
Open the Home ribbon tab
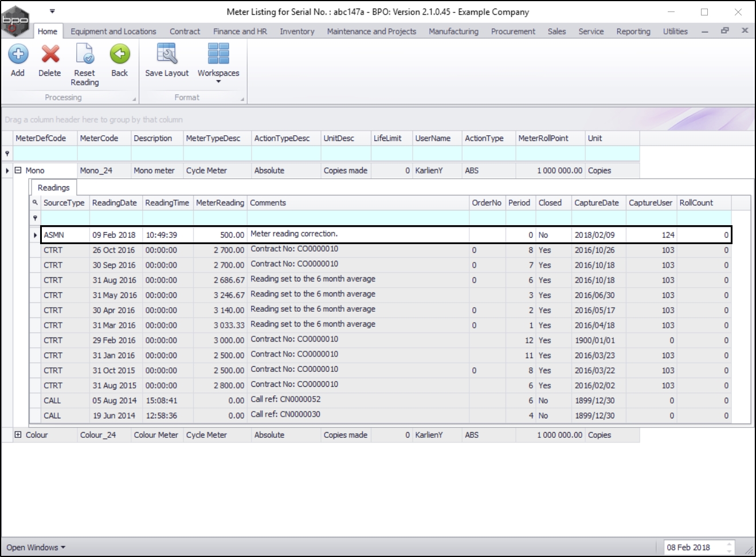coord(48,32)
